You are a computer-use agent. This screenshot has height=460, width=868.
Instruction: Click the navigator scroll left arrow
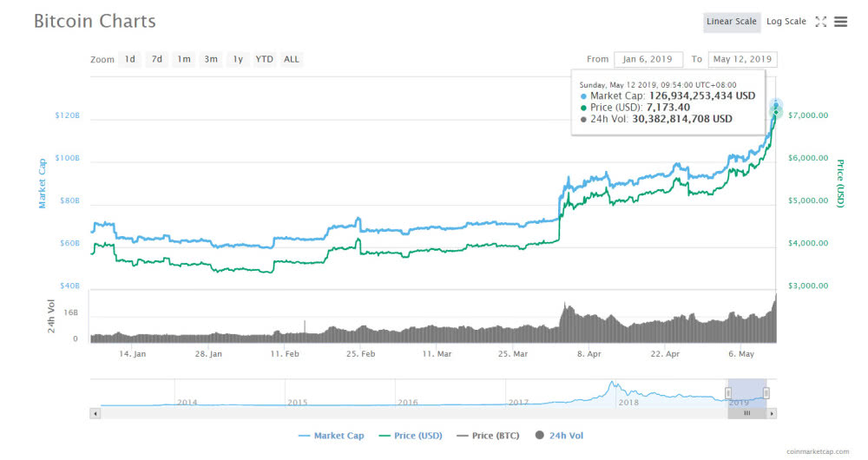pyautogui.click(x=95, y=413)
